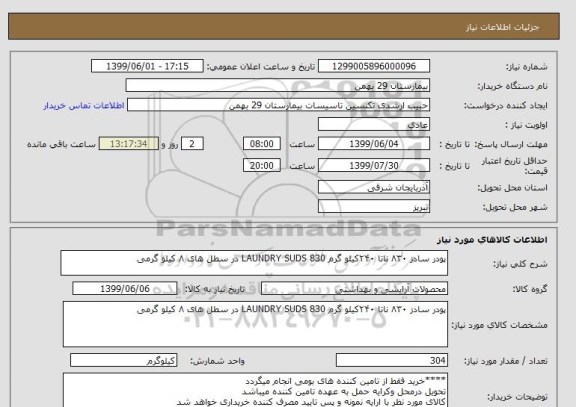Click the buyer organization name field
Image resolution: width=576 pixels, height=407 pixels.
point(278,85)
